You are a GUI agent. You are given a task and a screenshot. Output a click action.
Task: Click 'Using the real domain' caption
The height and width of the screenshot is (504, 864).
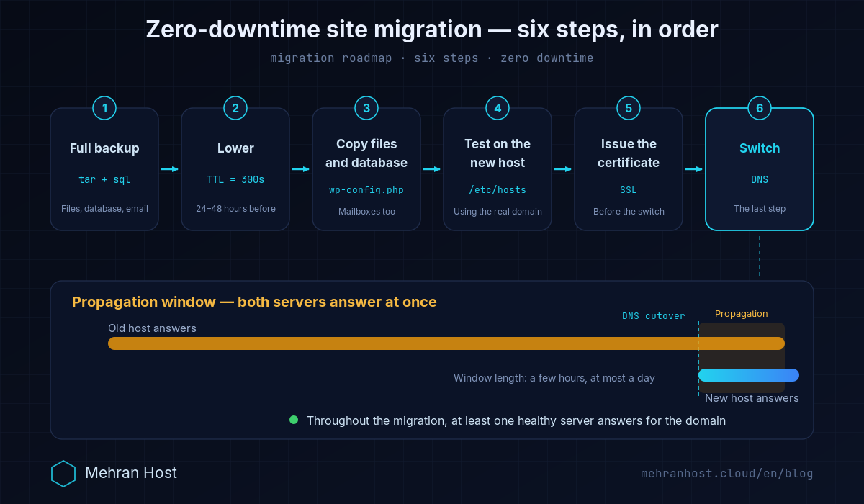click(498, 212)
